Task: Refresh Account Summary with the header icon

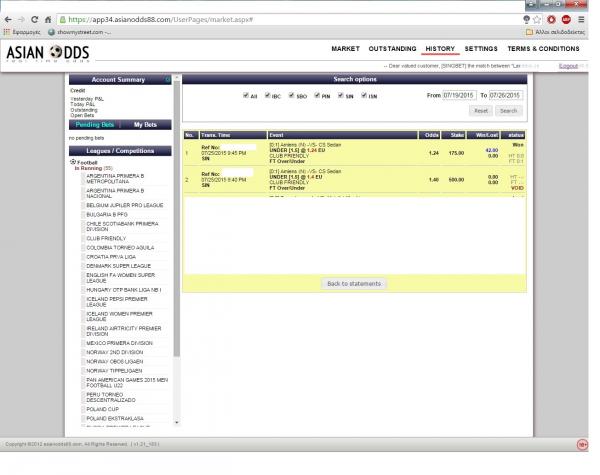Action: point(167,78)
